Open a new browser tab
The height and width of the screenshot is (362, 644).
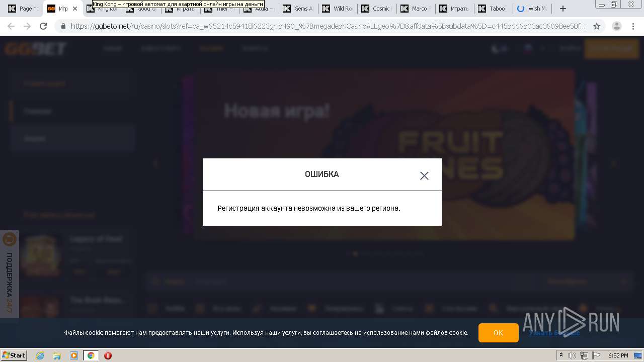click(563, 9)
